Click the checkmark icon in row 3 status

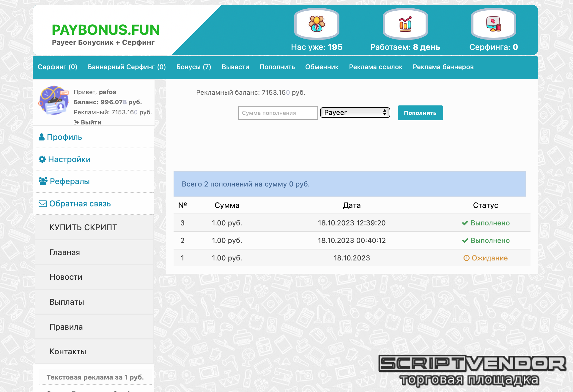click(465, 223)
